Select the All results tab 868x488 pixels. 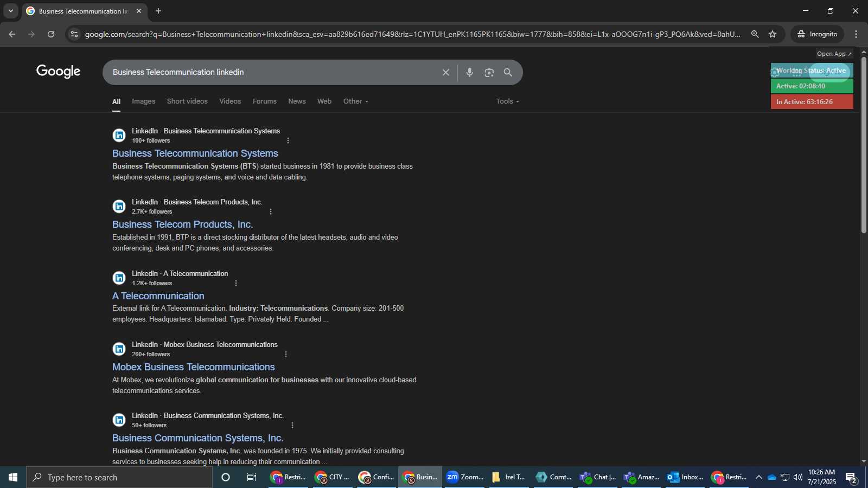(x=116, y=102)
